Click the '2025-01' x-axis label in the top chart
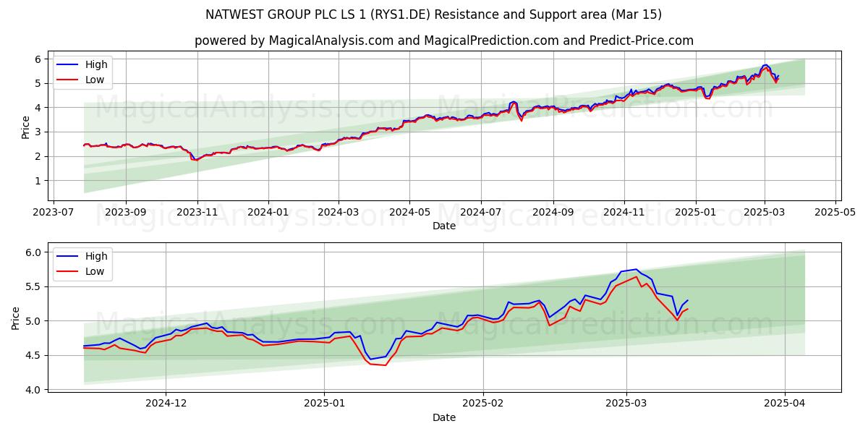 click(x=695, y=213)
